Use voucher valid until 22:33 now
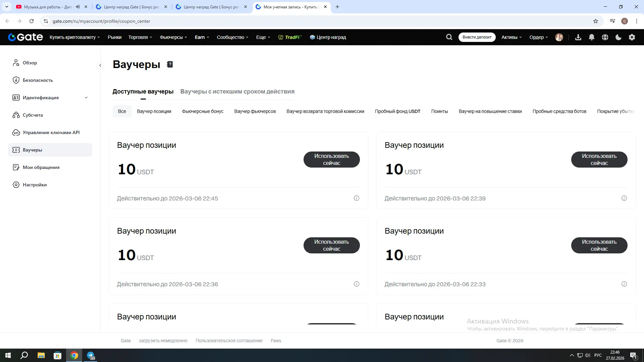The image size is (644, 362). click(599, 245)
